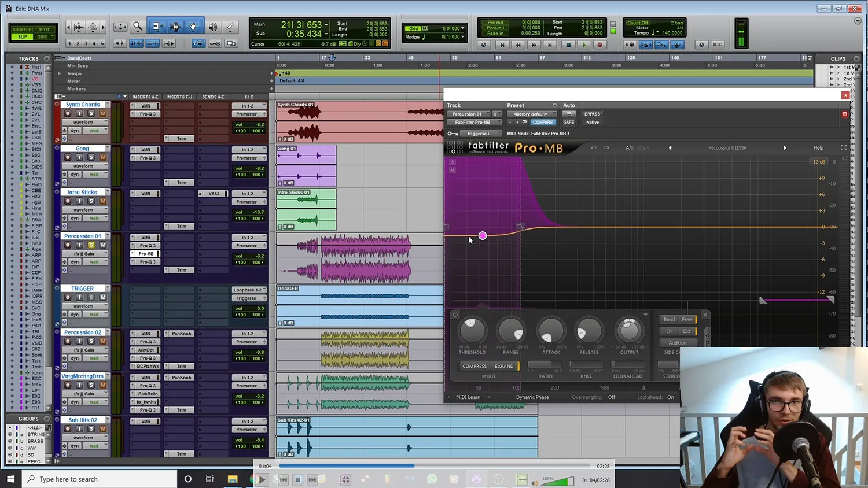Select the Grabber hand tool
Viewport: 868px width, 488px height.
(193, 26)
